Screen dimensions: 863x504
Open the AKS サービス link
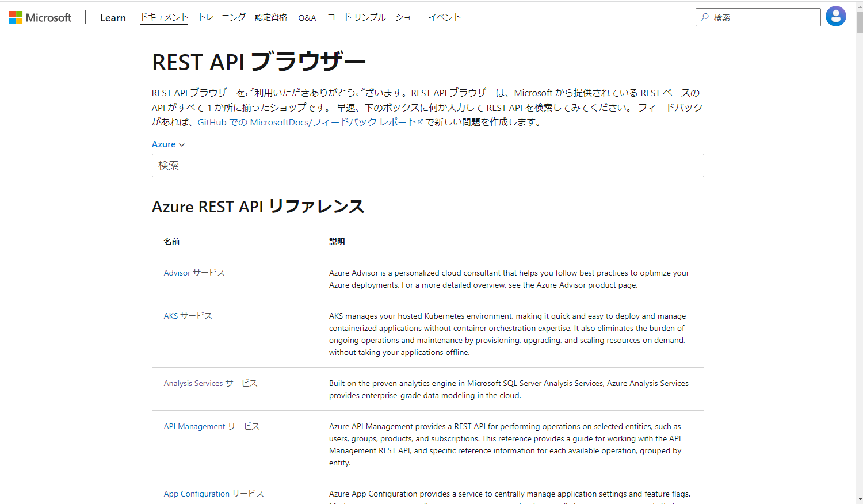pos(188,316)
